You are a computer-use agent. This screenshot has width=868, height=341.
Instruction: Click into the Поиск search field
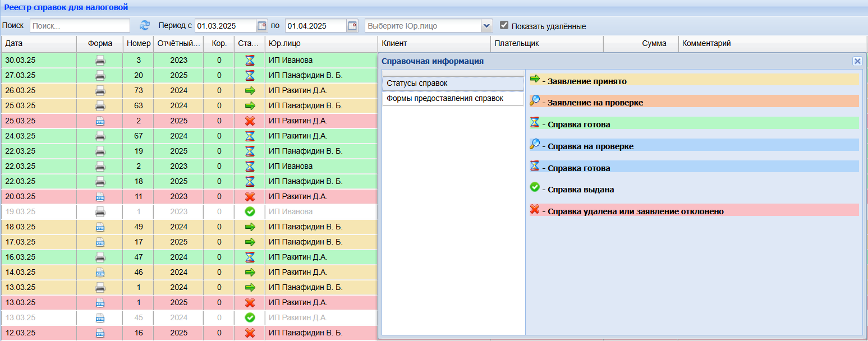pos(80,26)
